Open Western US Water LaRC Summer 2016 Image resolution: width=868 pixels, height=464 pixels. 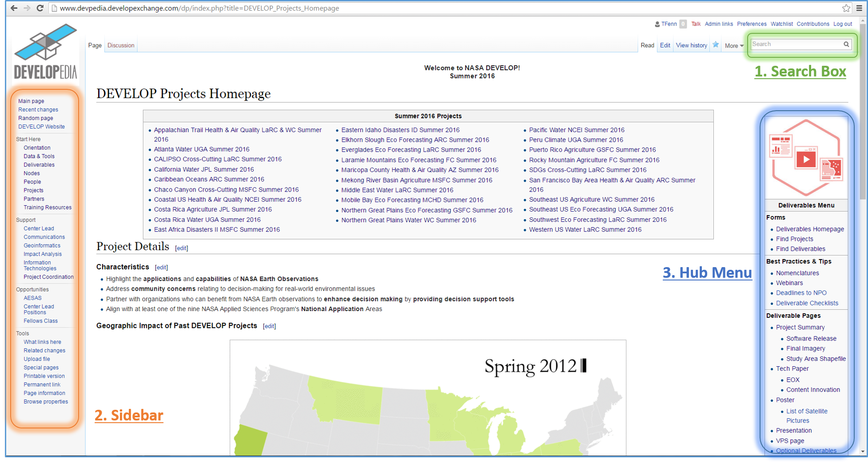tap(585, 229)
